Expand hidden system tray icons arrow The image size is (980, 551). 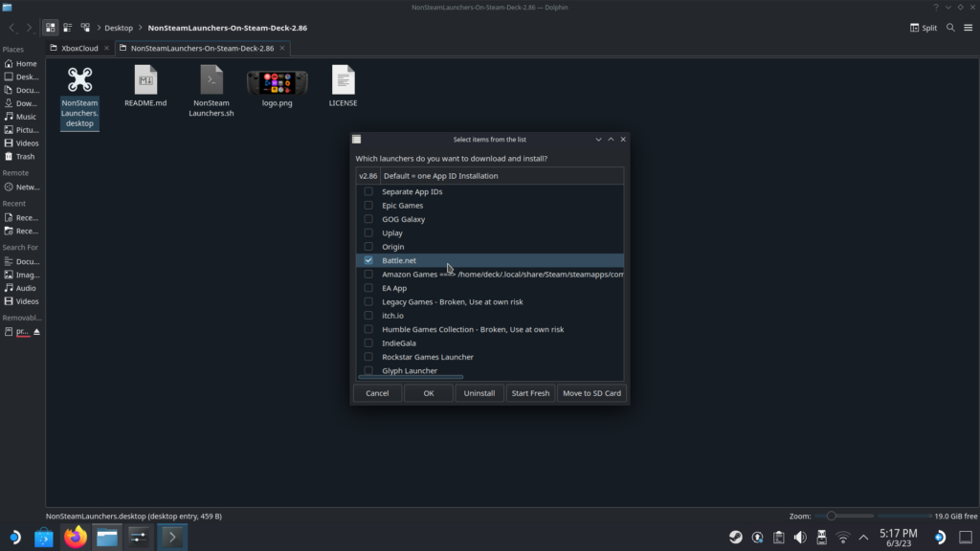tap(864, 537)
